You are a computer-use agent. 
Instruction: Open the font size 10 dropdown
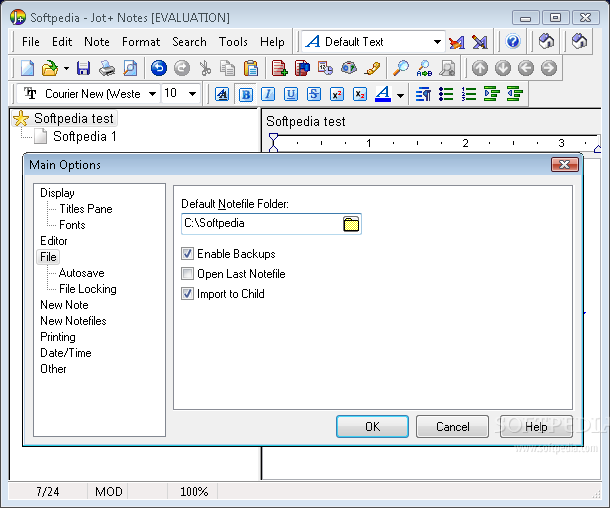192,94
